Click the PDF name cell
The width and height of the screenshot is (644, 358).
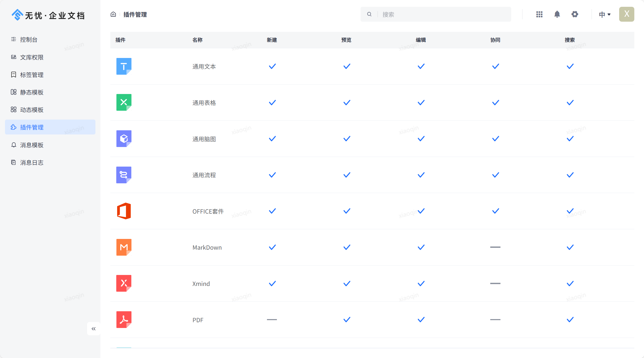[198, 320]
